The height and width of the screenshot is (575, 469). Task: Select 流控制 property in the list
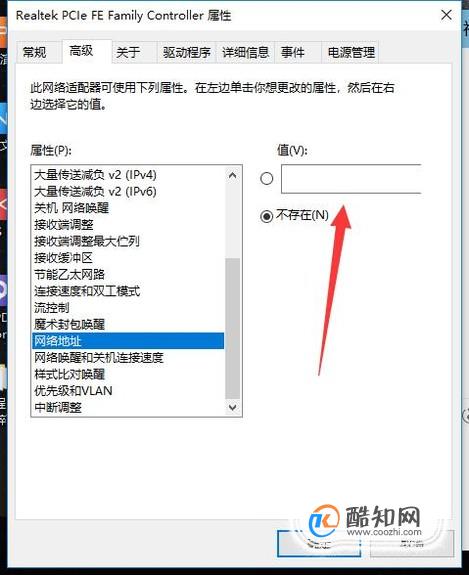pyautogui.click(x=128, y=308)
